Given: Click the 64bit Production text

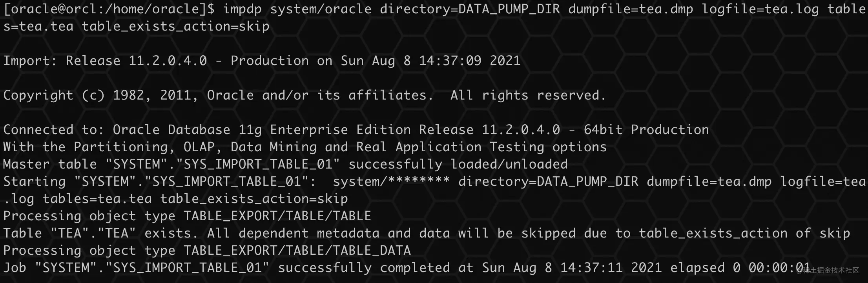Looking at the screenshot, I should (x=646, y=130).
